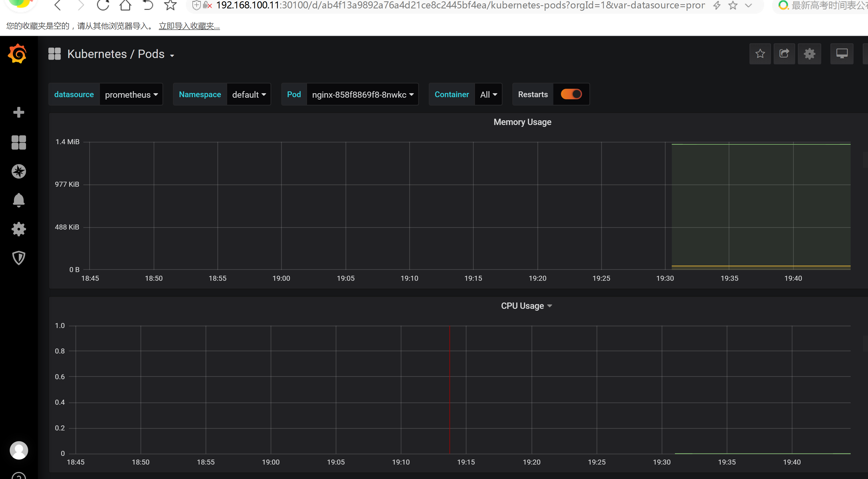Share the dashboard using the share icon

click(x=784, y=54)
